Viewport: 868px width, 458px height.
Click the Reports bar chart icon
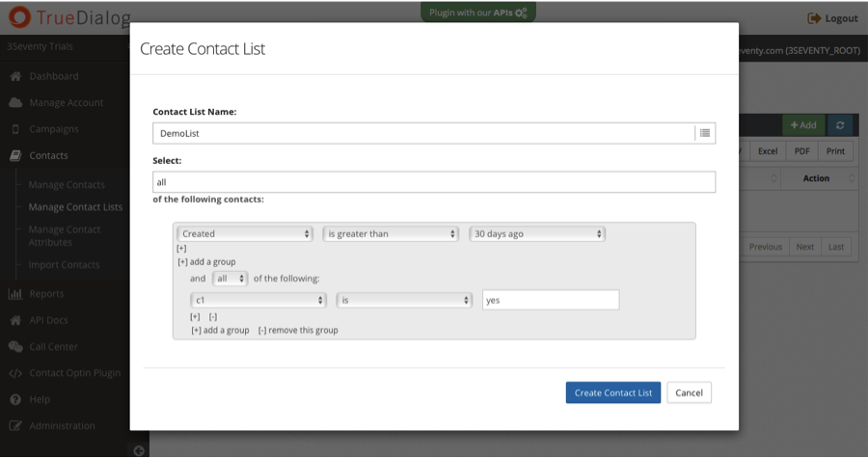click(15, 294)
